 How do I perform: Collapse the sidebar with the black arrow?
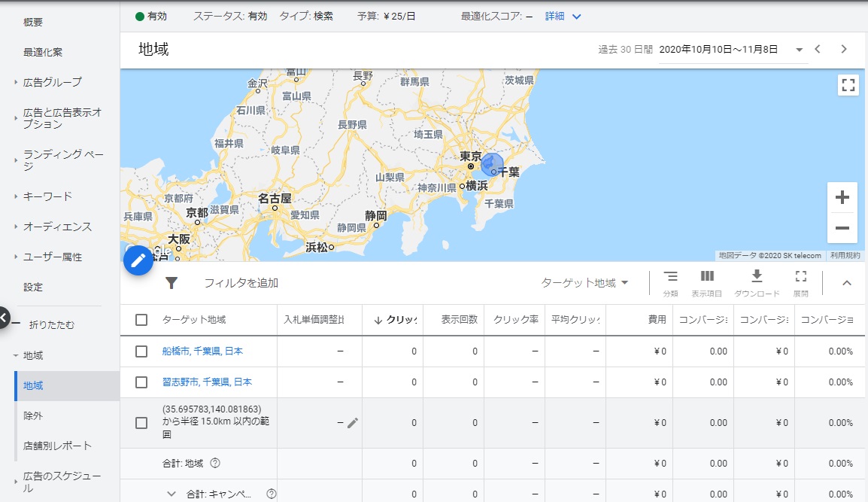(3, 318)
